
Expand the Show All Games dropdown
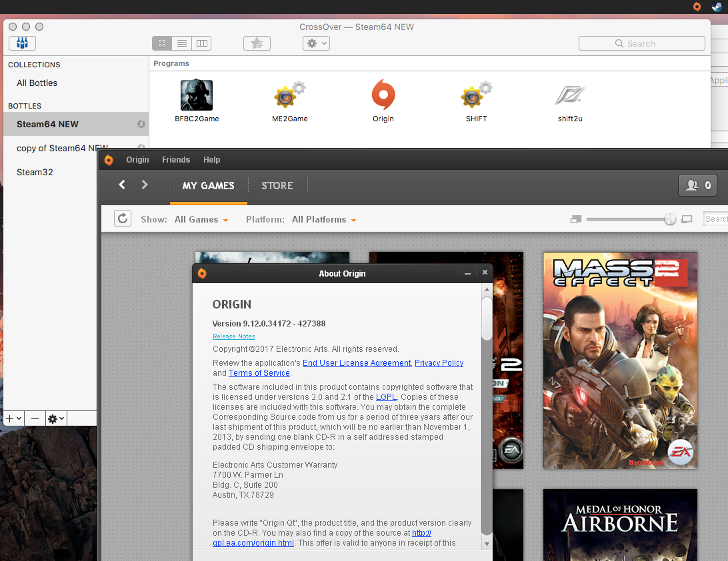click(x=201, y=219)
